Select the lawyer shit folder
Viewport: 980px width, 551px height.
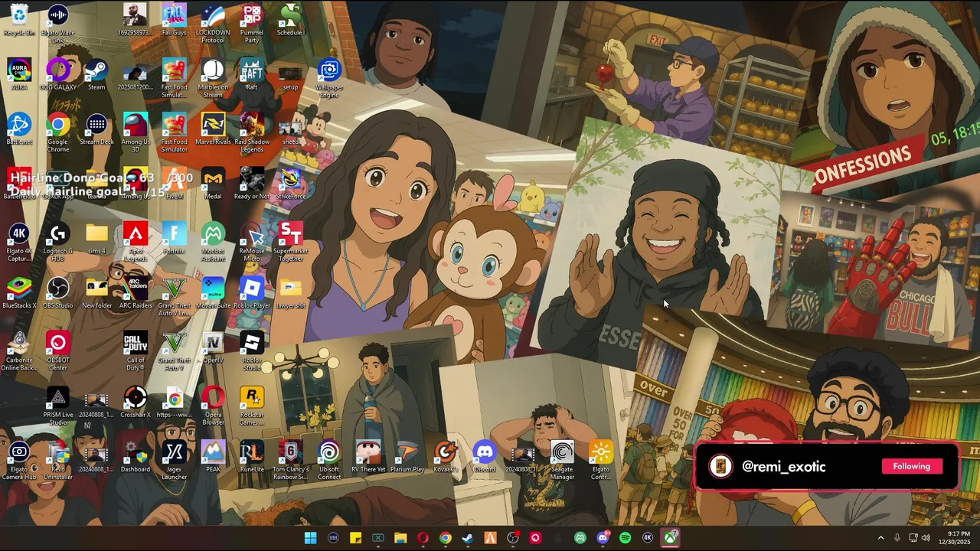[290, 294]
